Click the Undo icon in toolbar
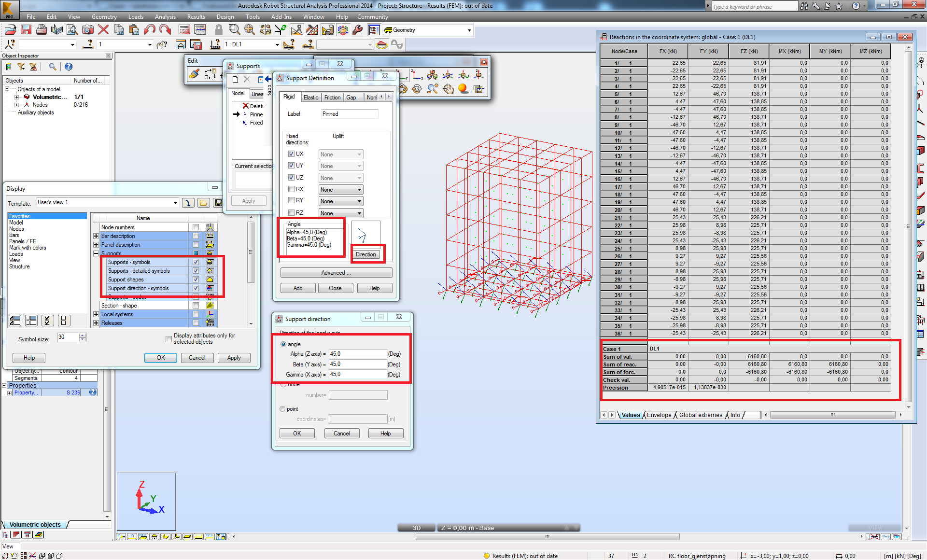This screenshot has width=927, height=560. click(x=150, y=29)
